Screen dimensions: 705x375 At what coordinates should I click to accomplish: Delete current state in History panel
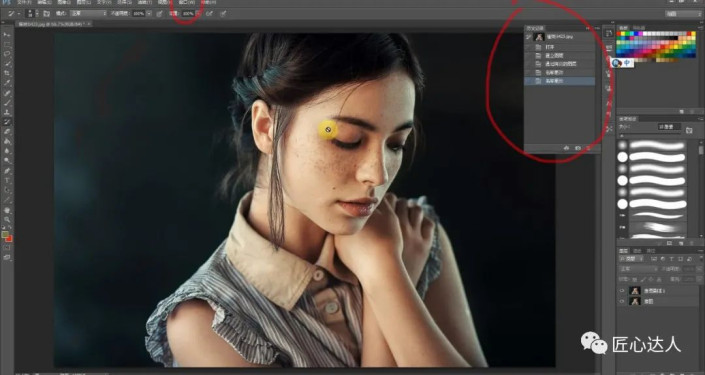coord(589,148)
